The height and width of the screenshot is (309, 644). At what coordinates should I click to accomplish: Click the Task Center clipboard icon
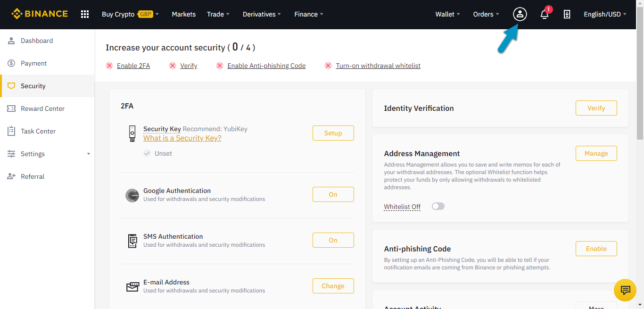click(x=11, y=131)
